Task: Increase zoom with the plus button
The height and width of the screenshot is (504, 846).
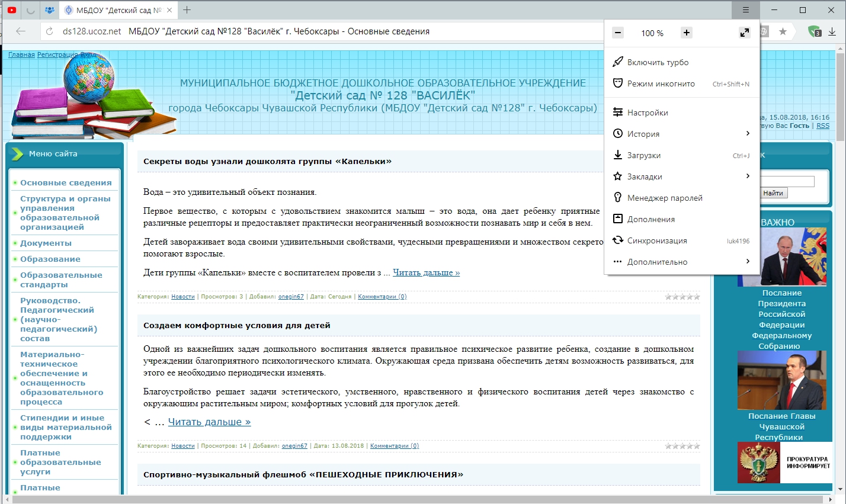Action: [687, 33]
